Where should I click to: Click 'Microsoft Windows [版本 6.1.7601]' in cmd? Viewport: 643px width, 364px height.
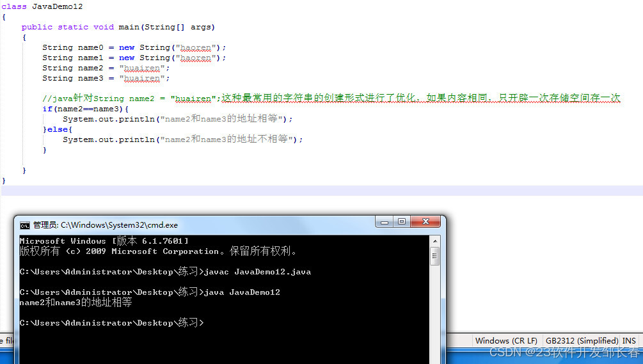[x=104, y=241]
